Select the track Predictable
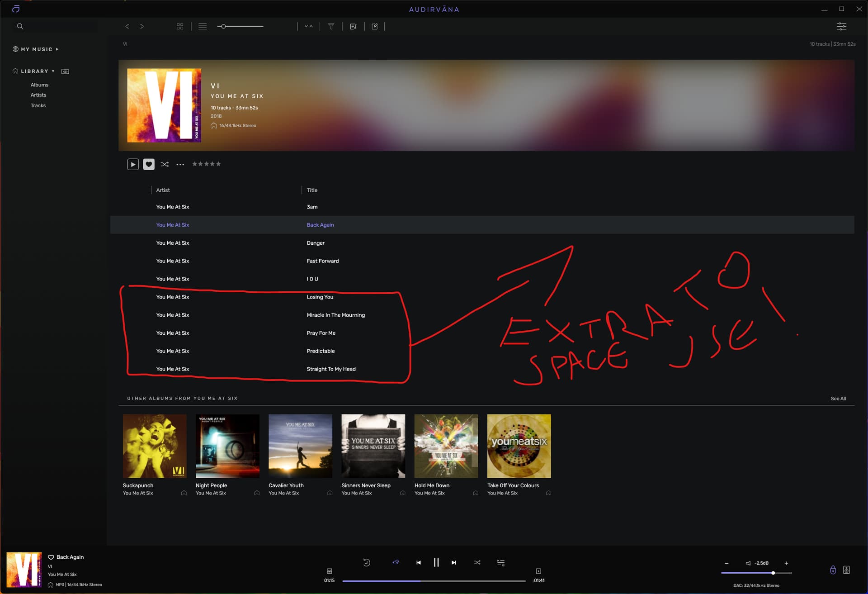868x594 pixels. click(x=482, y=351)
